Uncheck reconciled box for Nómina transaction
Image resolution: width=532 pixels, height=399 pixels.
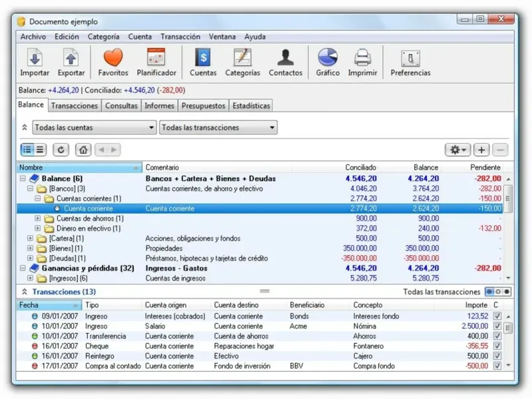(497, 327)
